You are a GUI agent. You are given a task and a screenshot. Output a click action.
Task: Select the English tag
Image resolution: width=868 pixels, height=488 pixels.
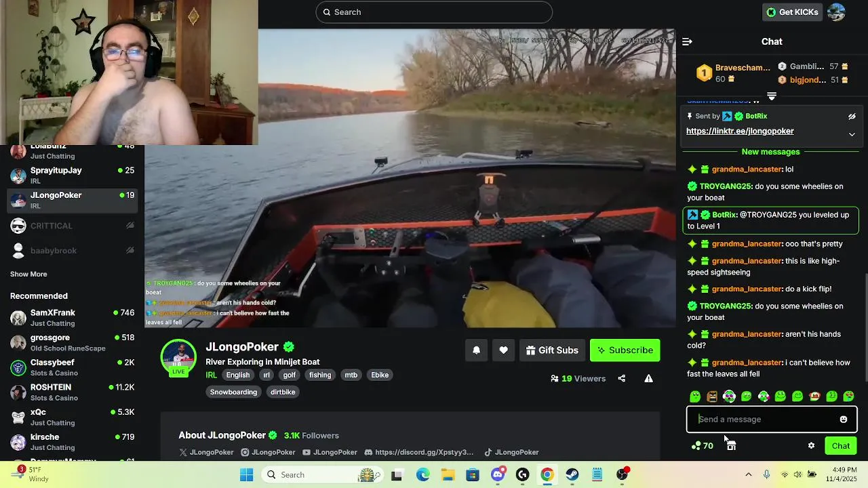pyautogui.click(x=238, y=375)
